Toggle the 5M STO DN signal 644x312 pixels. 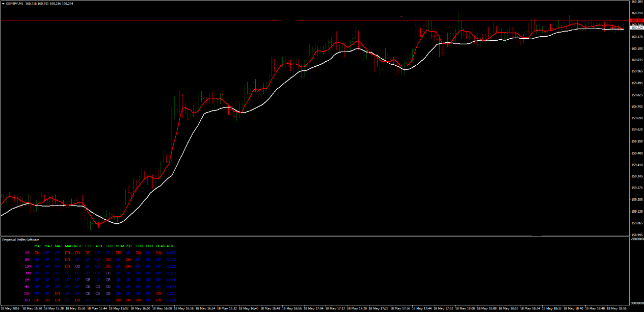[x=108, y=259]
